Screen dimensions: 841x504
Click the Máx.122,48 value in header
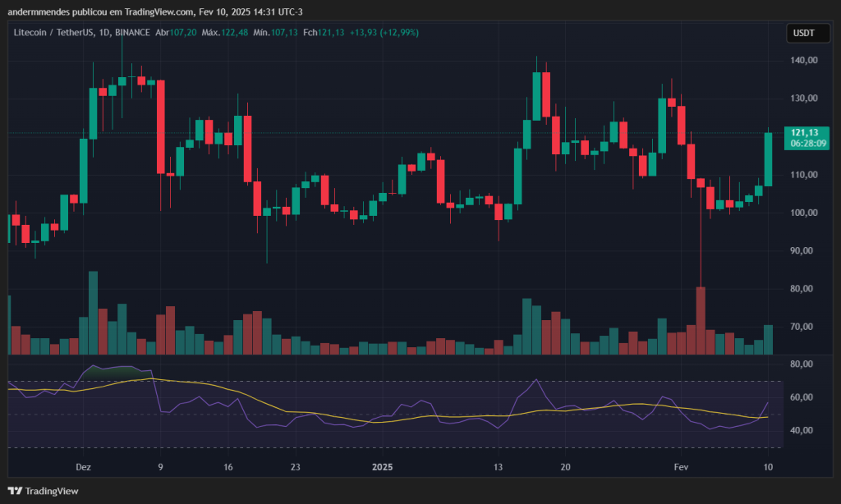(225, 33)
